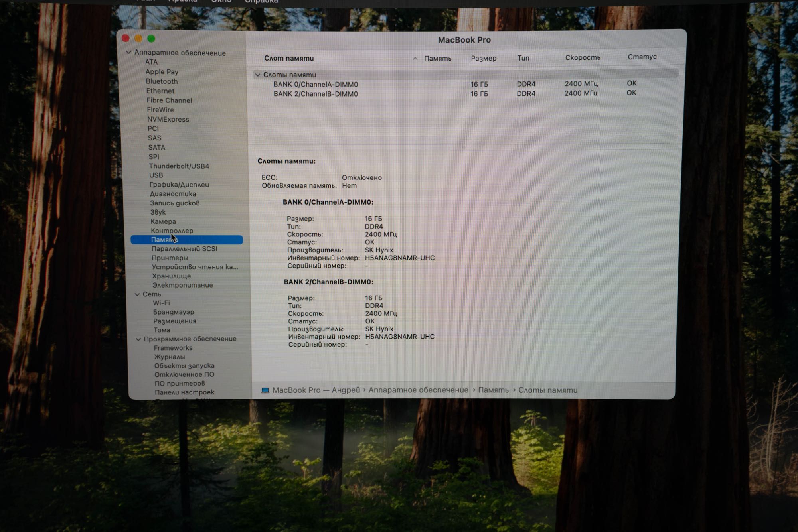
Task: Select Журналы in the sidebar
Action: (x=170, y=357)
